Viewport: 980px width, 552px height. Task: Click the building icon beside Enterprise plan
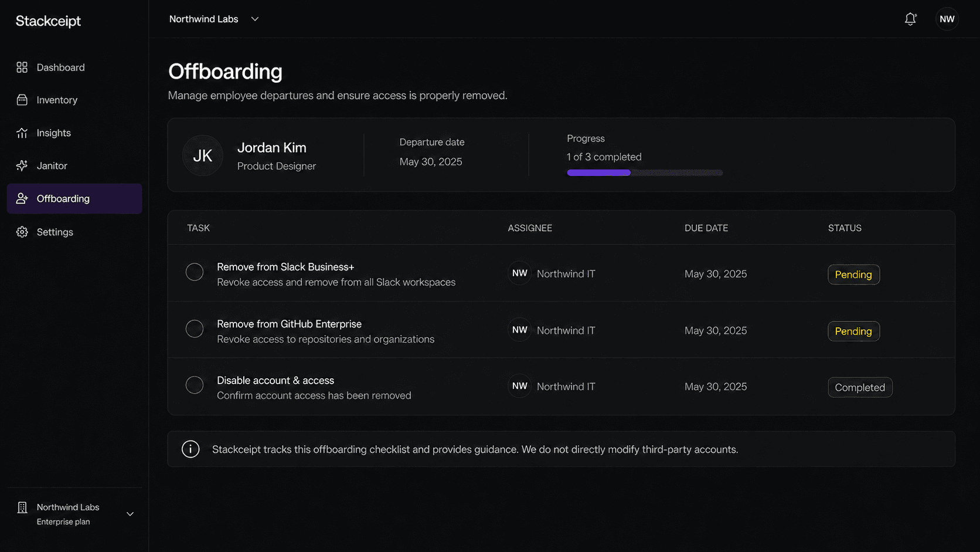pyautogui.click(x=22, y=507)
